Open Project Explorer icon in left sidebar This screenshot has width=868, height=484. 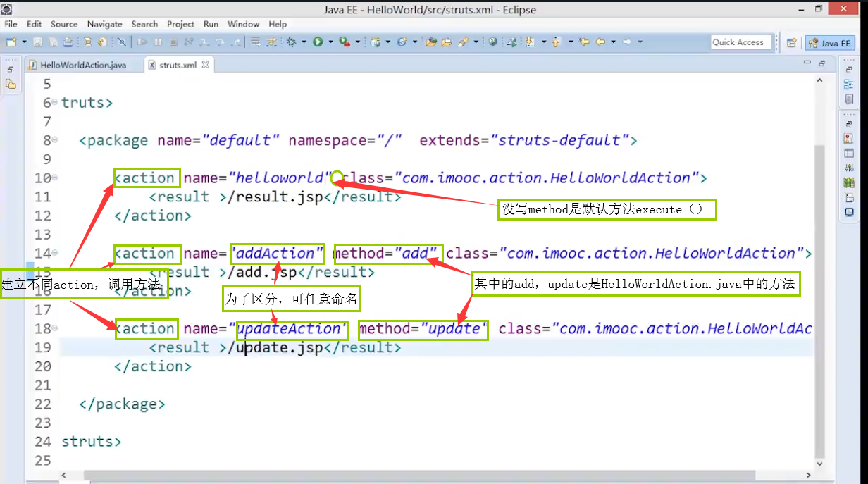pos(11,84)
